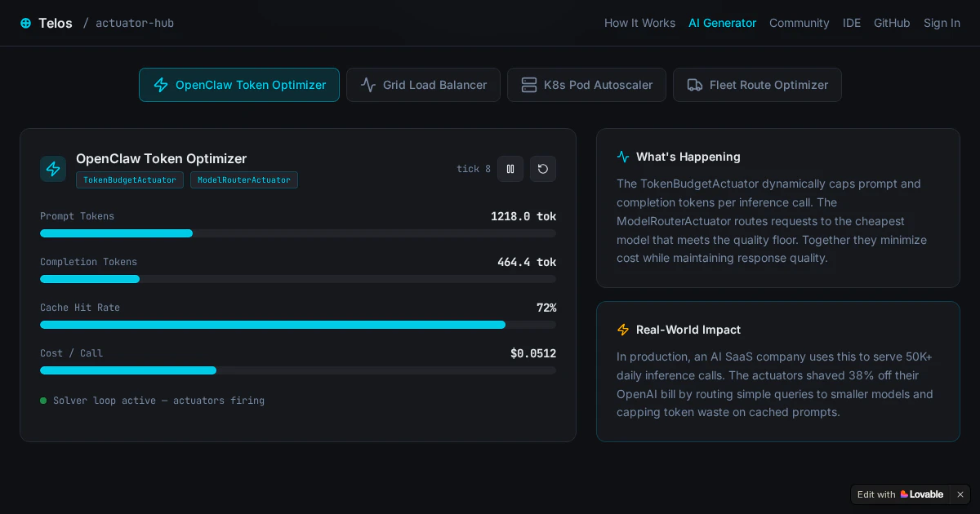Click the Telos brand name
Image resolution: width=980 pixels, height=514 pixels.
click(x=56, y=23)
